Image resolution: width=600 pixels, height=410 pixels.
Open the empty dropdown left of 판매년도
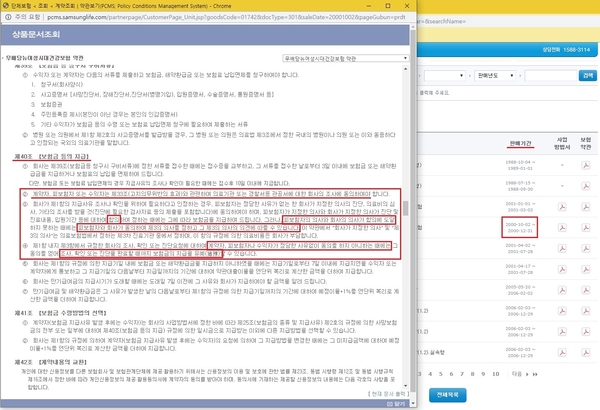tap(445, 75)
